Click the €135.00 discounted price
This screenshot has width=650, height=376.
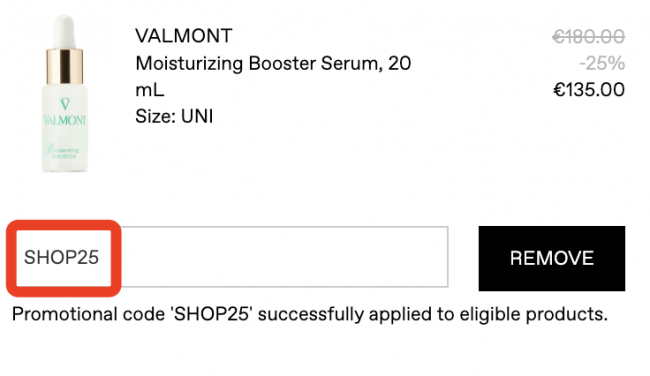click(589, 90)
